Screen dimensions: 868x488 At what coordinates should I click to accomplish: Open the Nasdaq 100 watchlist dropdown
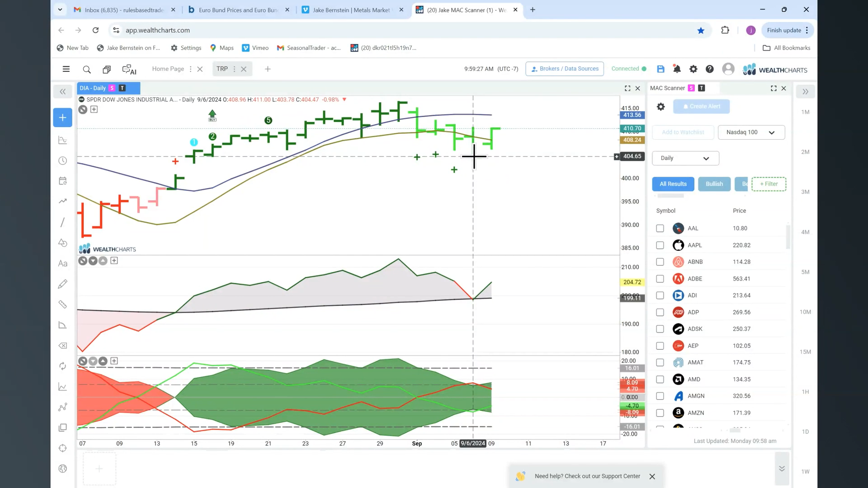[751, 132]
